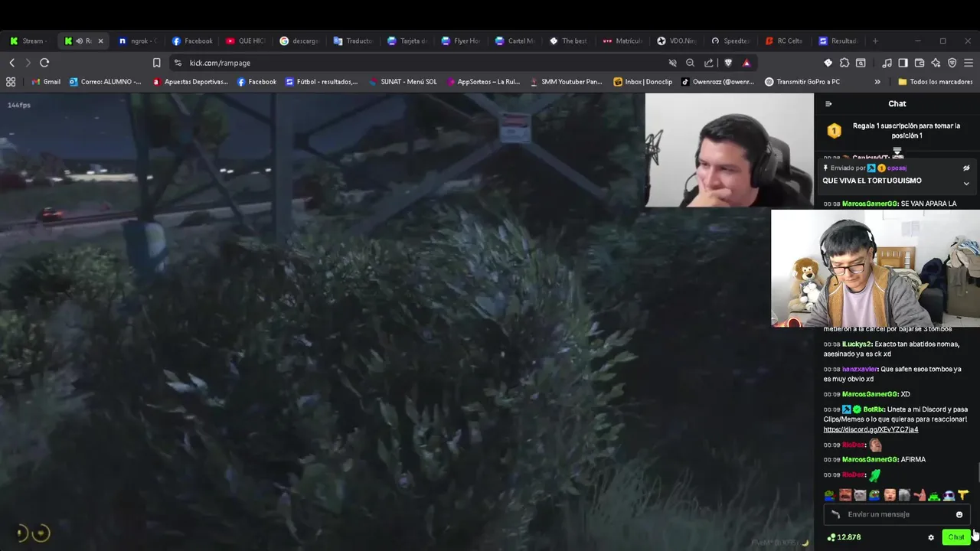Expand the pinned message QUE VIVA EL TORTUGUISMO
The height and width of the screenshot is (551, 980).
click(966, 184)
